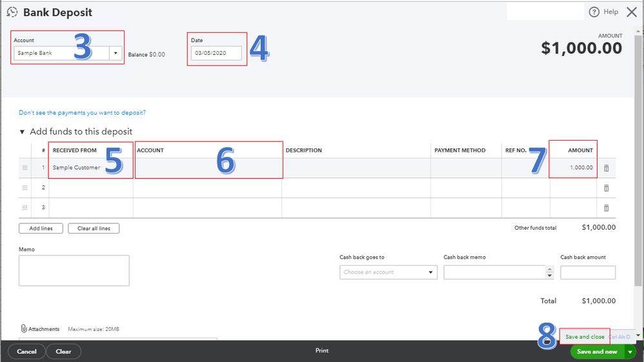
Task: Click the Clear button in footer
Action: coord(63,352)
